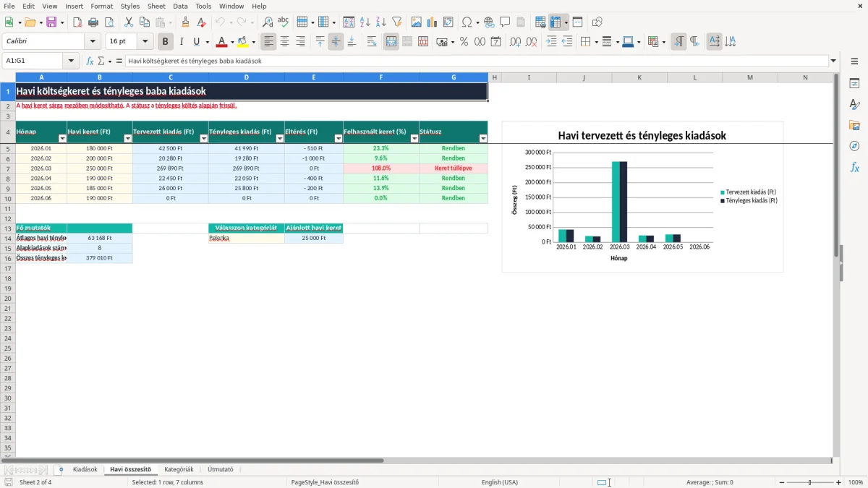This screenshot has height=488, width=868.
Task: Sort descending icon
Action: pos(381,22)
